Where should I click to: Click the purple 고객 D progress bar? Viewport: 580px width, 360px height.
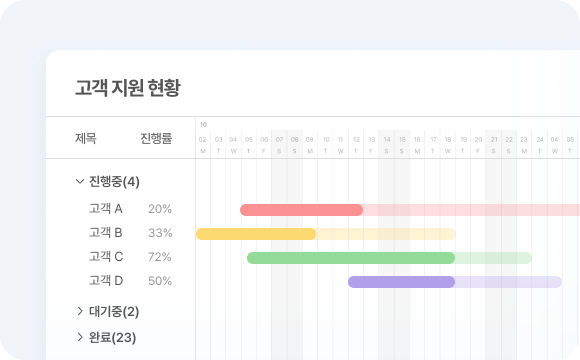tap(402, 282)
